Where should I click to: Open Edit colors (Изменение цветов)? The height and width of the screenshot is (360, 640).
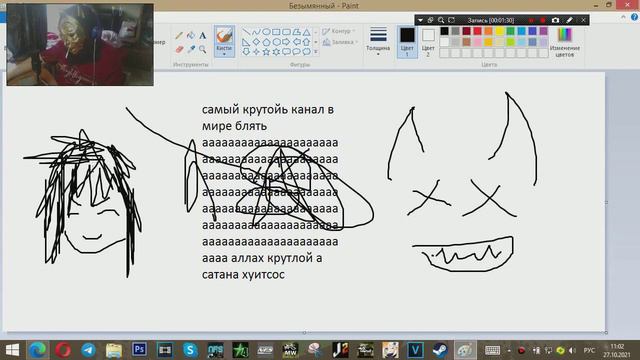pyautogui.click(x=564, y=42)
